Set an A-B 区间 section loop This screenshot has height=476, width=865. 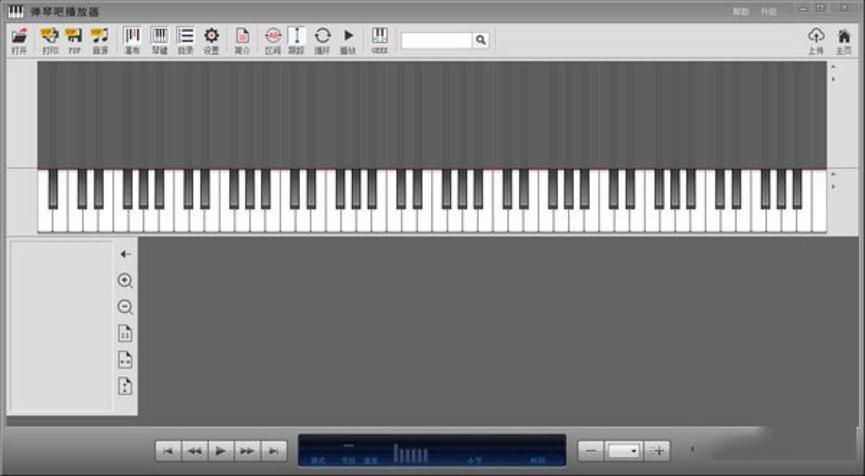[x=273, y=41]
